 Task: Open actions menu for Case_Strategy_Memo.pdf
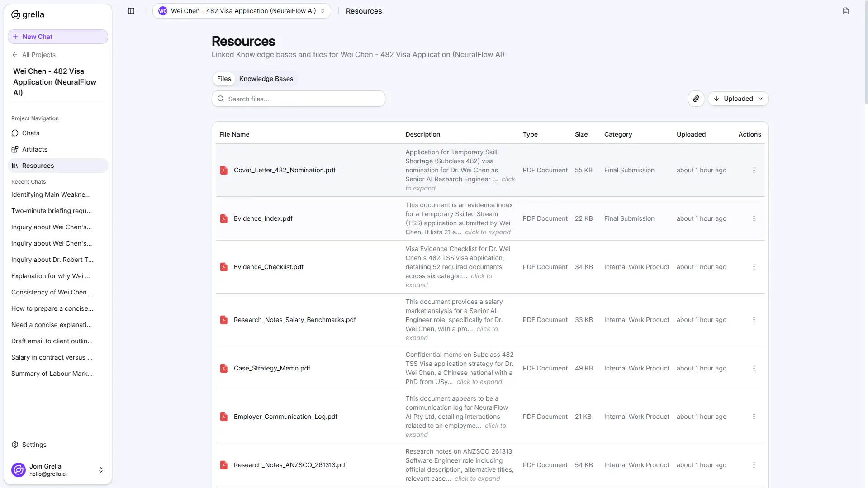[754, 368]
